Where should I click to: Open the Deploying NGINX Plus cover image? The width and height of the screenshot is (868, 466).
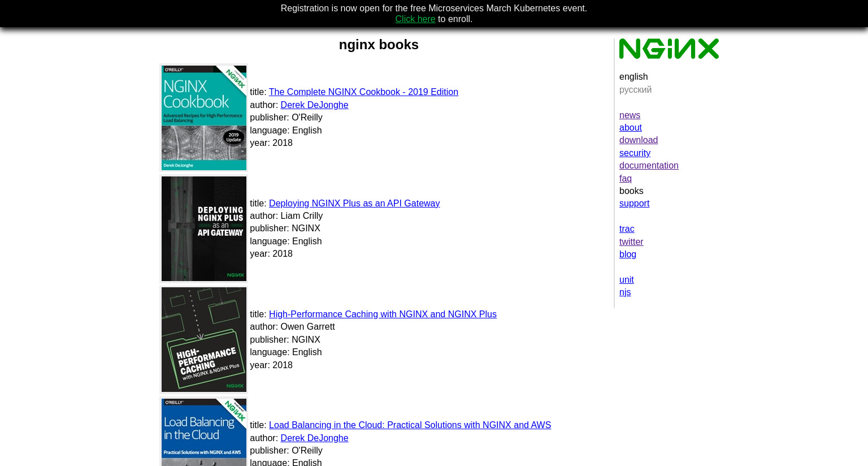[x=204, y=228]
